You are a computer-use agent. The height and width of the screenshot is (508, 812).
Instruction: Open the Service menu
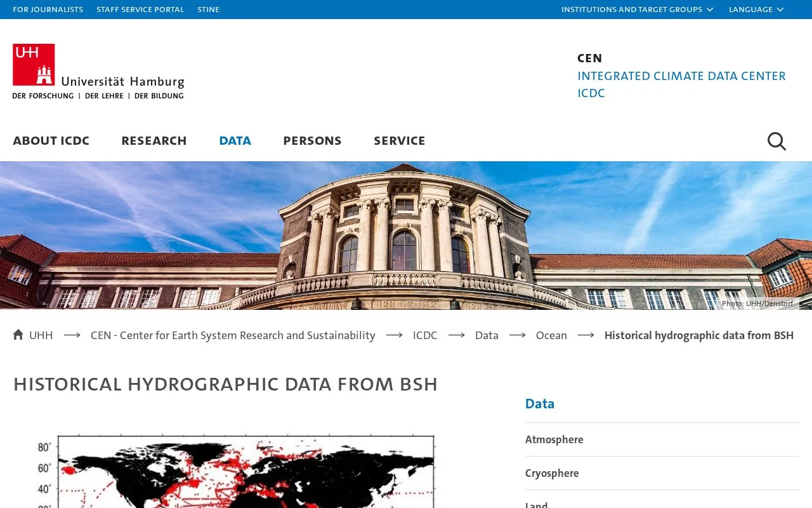tap(400, 140)
